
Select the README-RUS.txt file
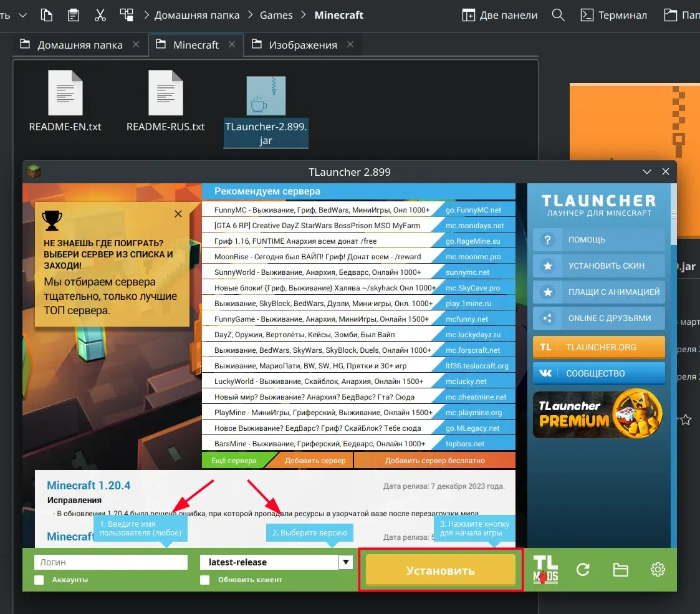tap(166, 101)
